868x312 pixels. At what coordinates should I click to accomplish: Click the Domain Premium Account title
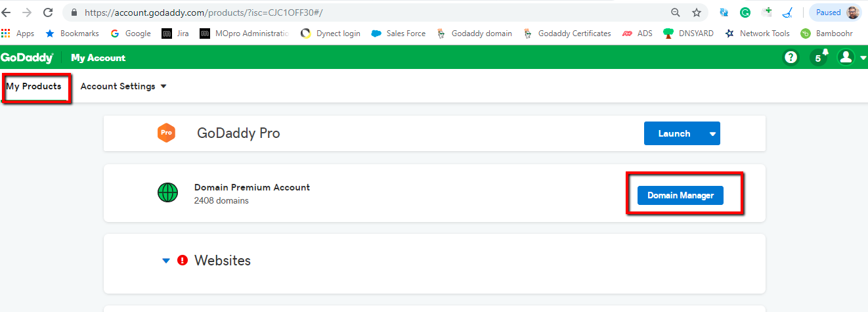[252, 187]
